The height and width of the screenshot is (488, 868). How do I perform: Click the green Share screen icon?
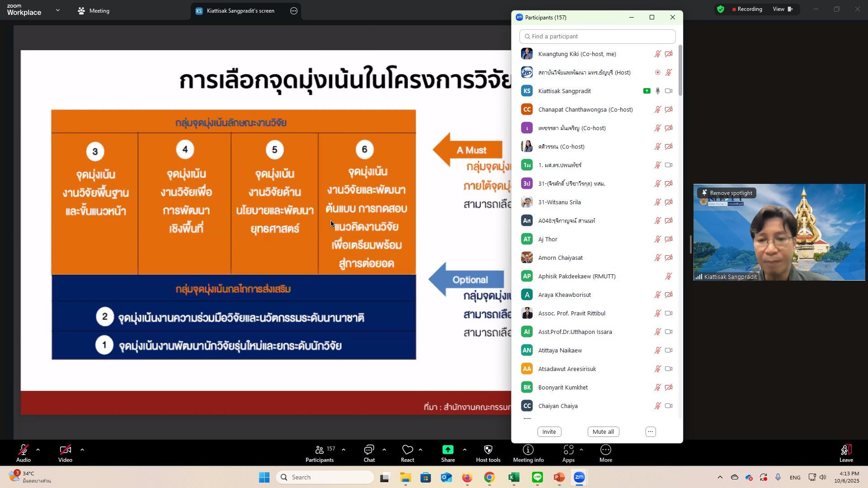point(448,450)
